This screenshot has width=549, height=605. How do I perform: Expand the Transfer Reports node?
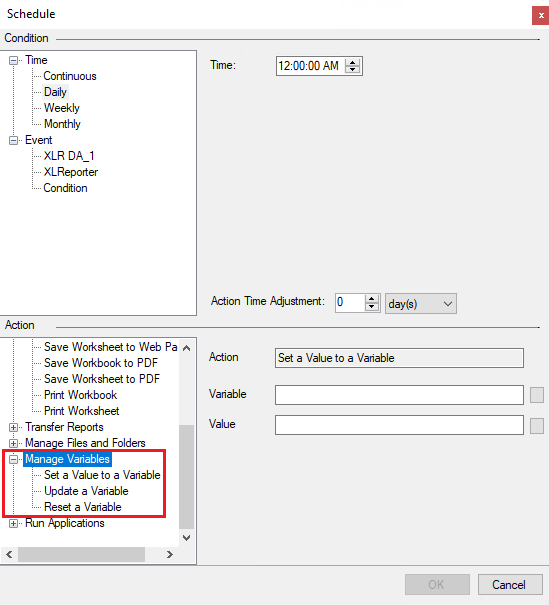point(14,427)
